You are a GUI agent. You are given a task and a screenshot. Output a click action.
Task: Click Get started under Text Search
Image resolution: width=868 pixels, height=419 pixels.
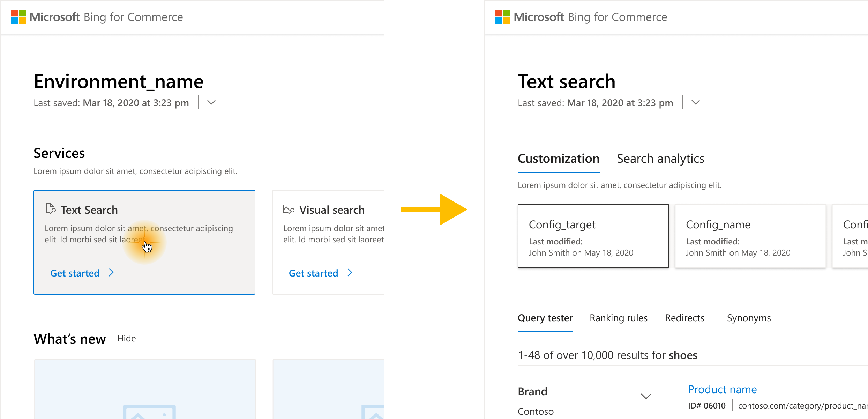click(x=75, y=273)
